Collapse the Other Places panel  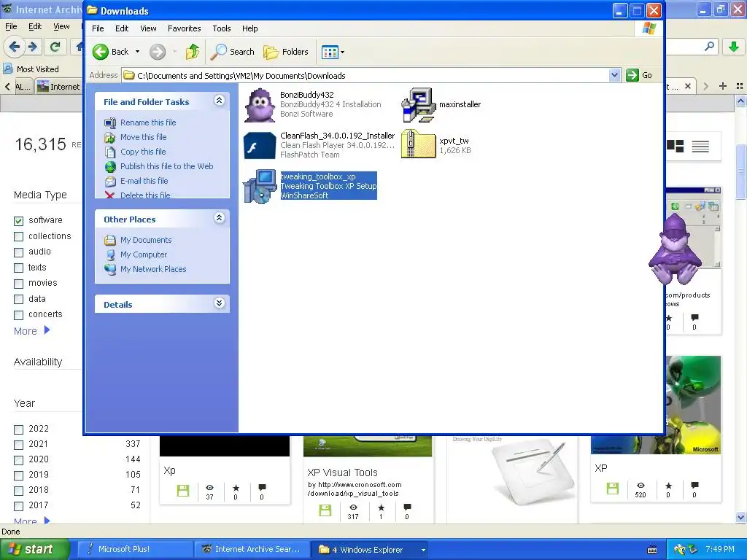[219, 218]
